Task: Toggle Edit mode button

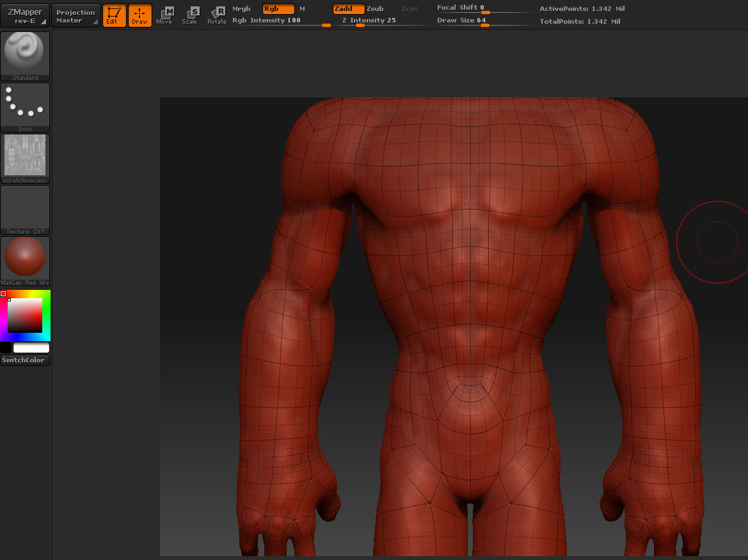Action: [114, 16]
